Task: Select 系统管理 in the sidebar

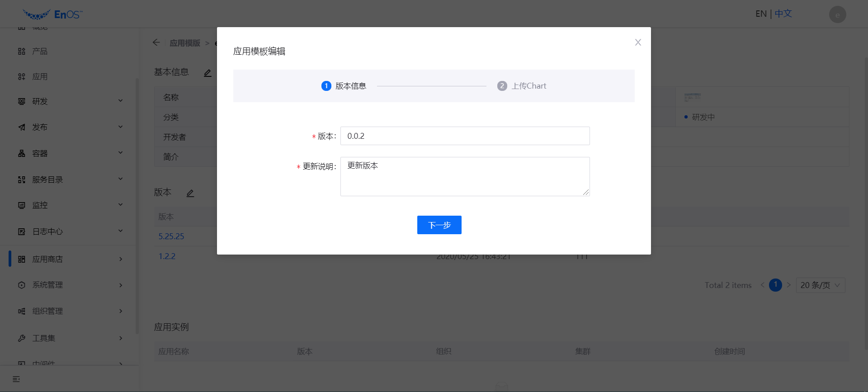Action: (47, 285)
